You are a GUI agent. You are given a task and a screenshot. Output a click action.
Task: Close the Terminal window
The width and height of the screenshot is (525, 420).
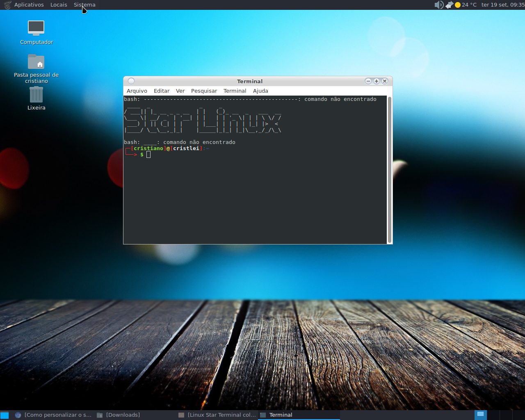[385, 81]
